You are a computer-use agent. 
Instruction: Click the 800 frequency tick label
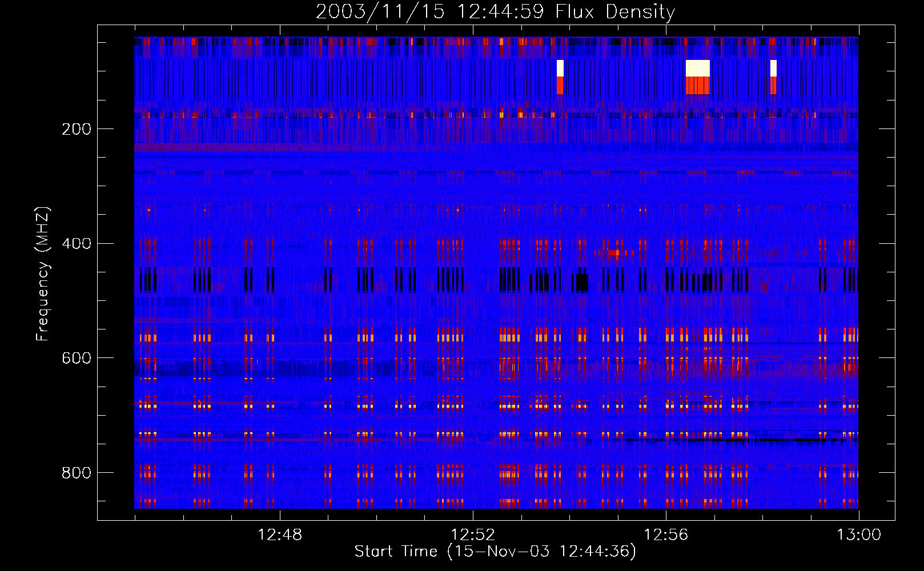click(x=77, y=473)
